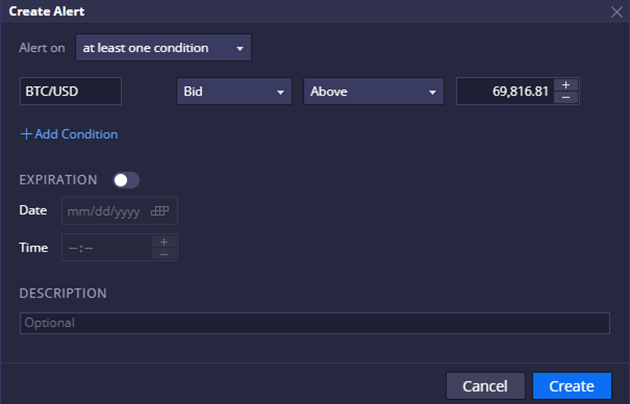Decrease the alert price with minus
The image size is (630, 404).
pyautogui.click(x=566, y=97)
